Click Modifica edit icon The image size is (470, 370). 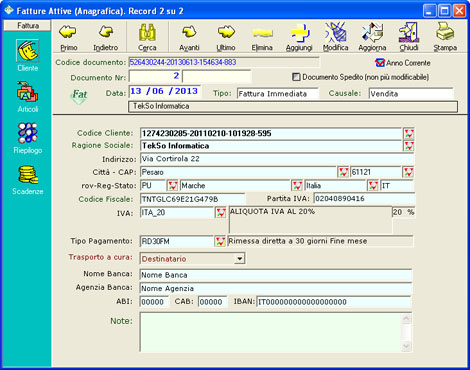coord(335,37)
